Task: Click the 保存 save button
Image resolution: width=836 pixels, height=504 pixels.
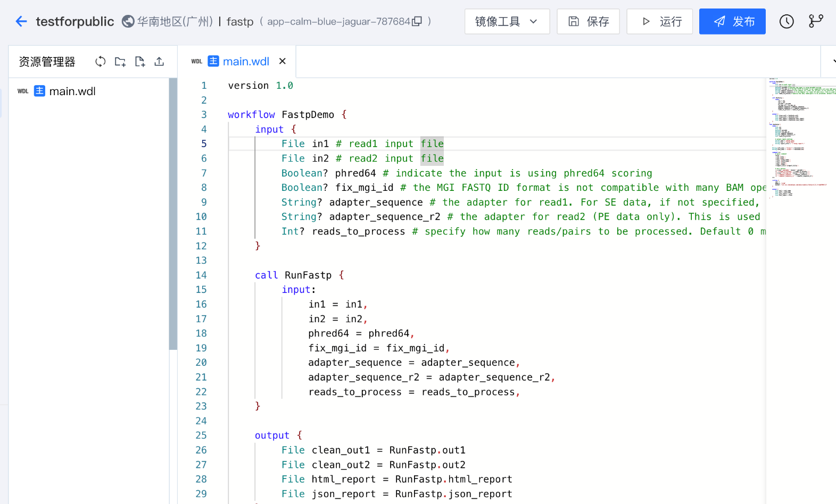Action: pos(588,21)
